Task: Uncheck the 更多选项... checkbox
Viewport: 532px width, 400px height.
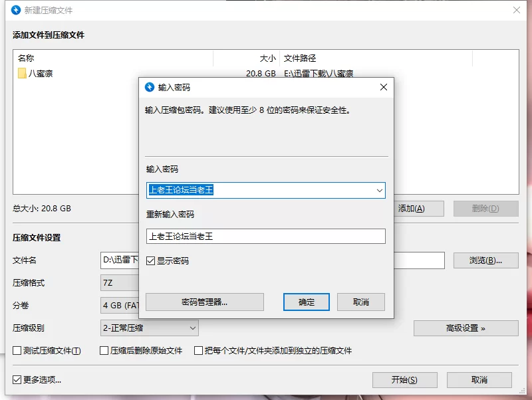Action: [17, 379]
